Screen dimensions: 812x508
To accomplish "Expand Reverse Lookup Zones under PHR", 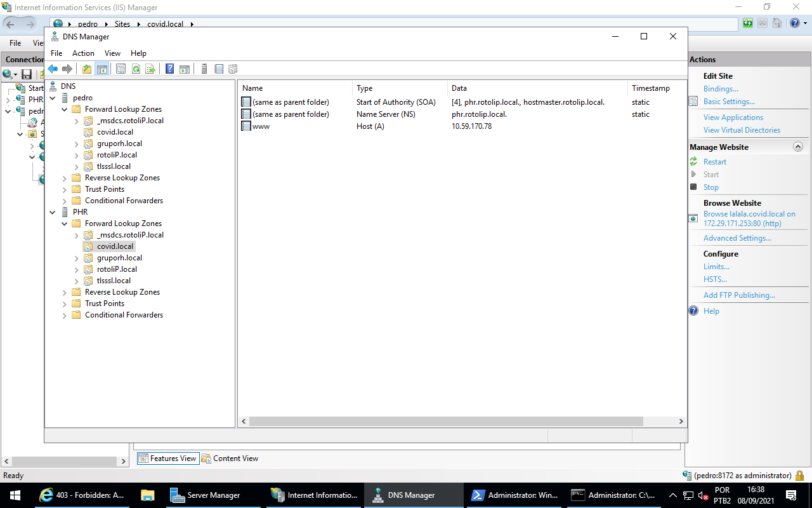I will [x=65, y=292].
